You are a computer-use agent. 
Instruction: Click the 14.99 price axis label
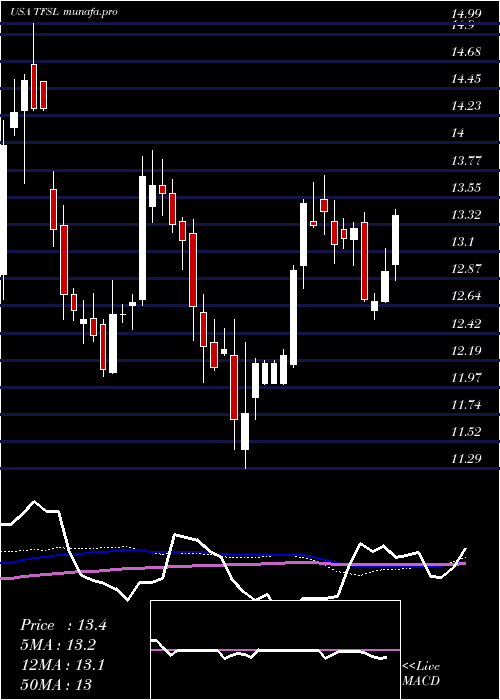point(466,15)
